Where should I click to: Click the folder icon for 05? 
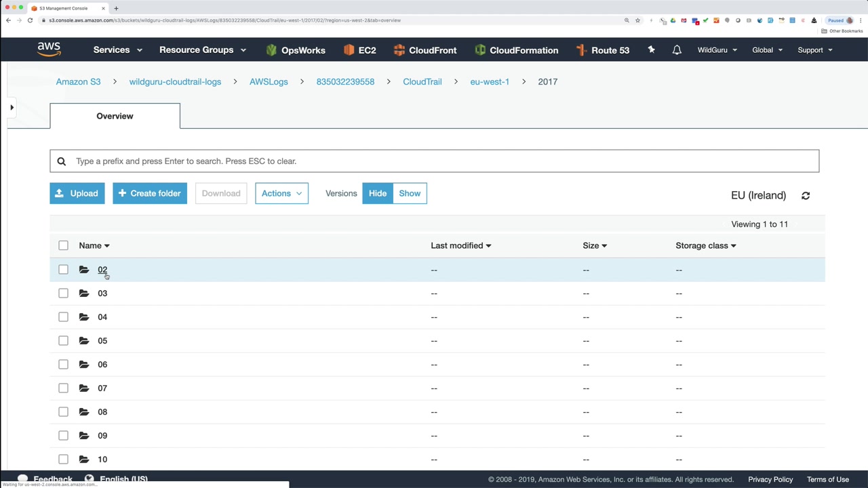(x=84, y=341)
